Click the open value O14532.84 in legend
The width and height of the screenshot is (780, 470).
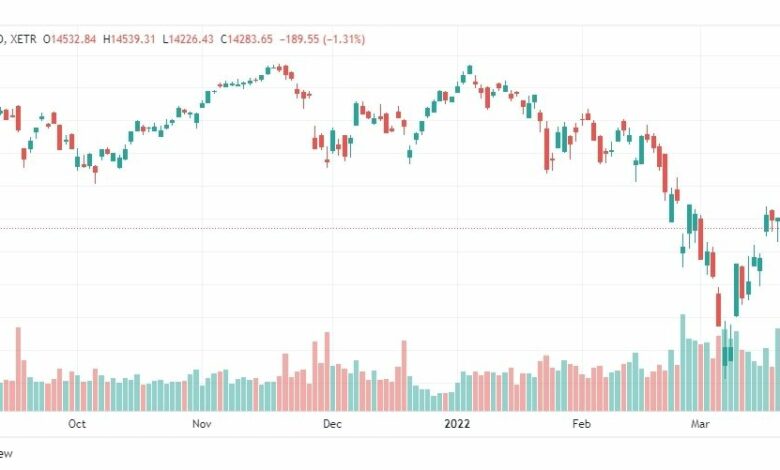[70, 39]
